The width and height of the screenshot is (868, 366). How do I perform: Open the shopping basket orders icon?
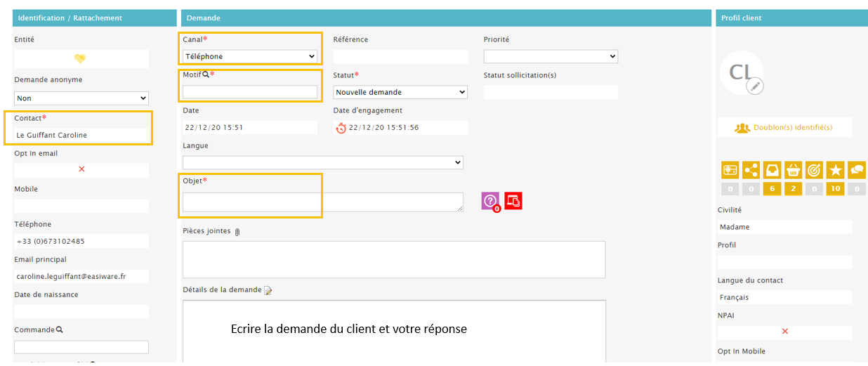click(x=793, y=169)
